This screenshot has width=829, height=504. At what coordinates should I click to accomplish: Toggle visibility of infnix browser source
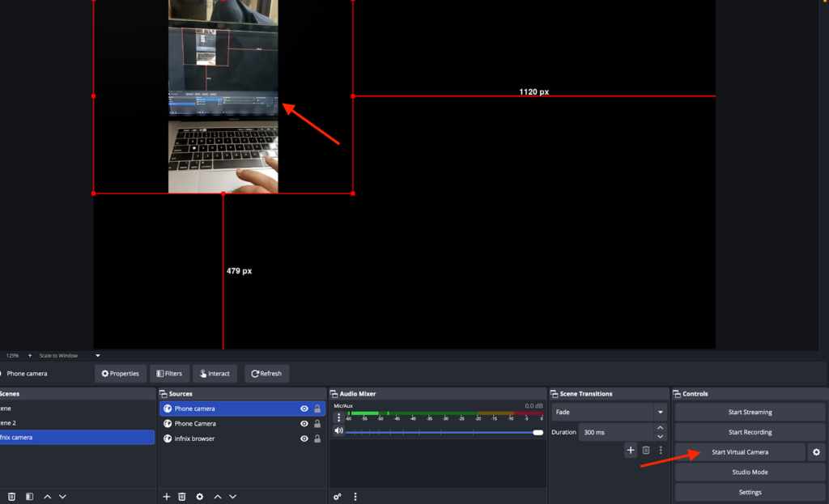tap(304, 438)
